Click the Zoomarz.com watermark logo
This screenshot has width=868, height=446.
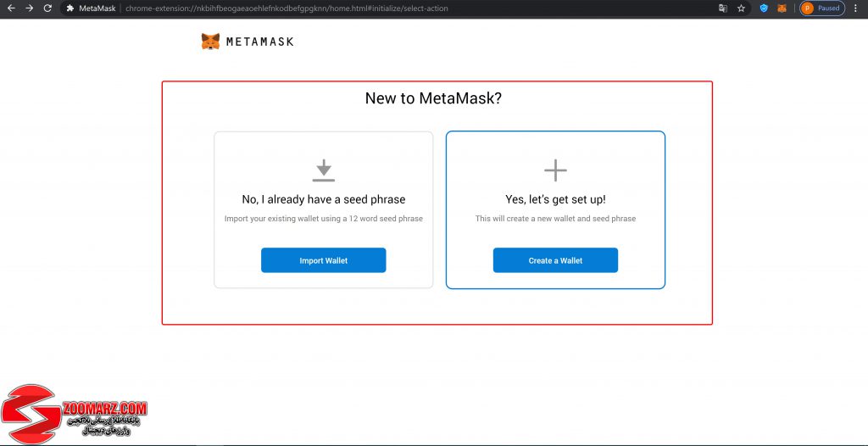(74, 414)
